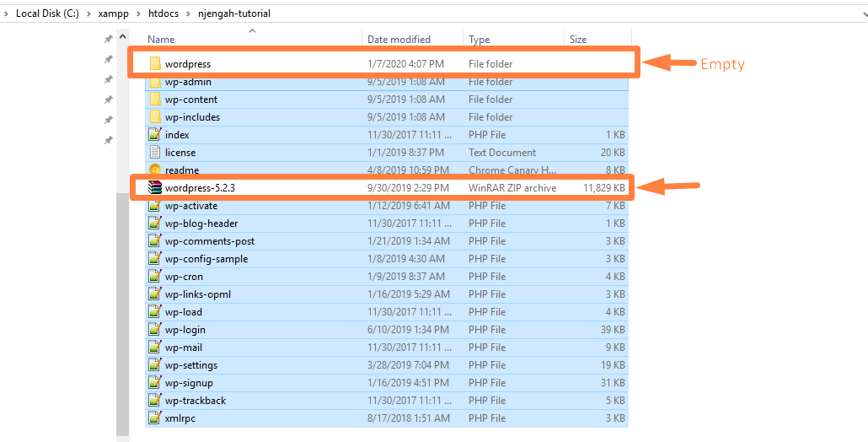The width and height of the screenshot is (868, 442).
Task: Select the wp-admin folder icon
Action: tap(155, 83)
